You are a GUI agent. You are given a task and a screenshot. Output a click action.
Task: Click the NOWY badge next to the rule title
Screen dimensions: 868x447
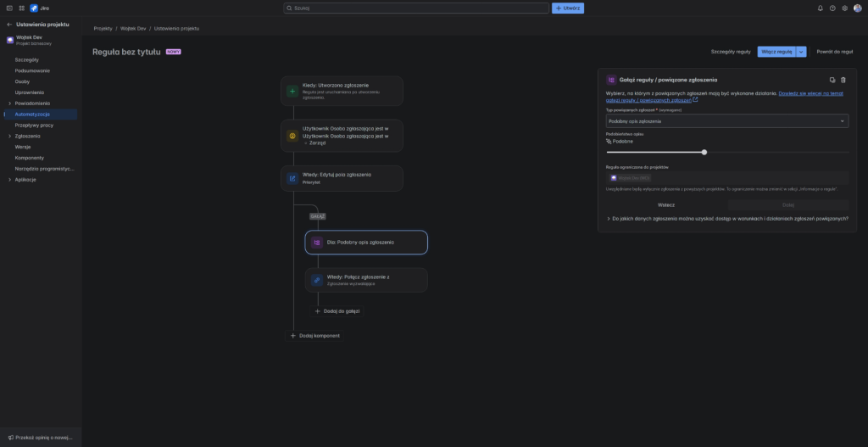tap(173, 52)
